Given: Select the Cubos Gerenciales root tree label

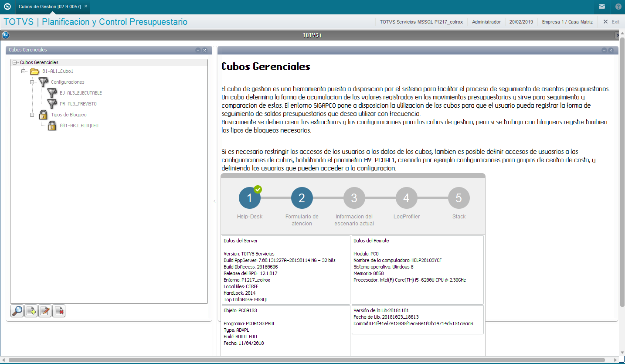Looking at the screenshot, I should tap(39, 62).
